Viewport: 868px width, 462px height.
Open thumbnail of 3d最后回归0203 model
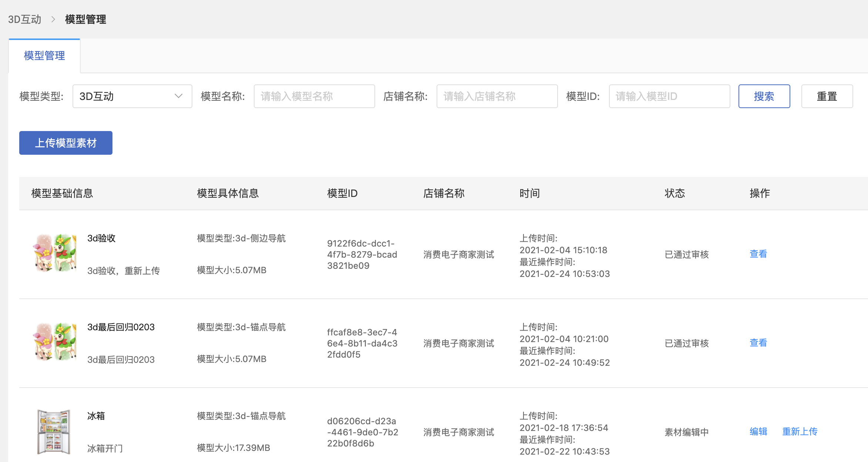pos(55,342)
